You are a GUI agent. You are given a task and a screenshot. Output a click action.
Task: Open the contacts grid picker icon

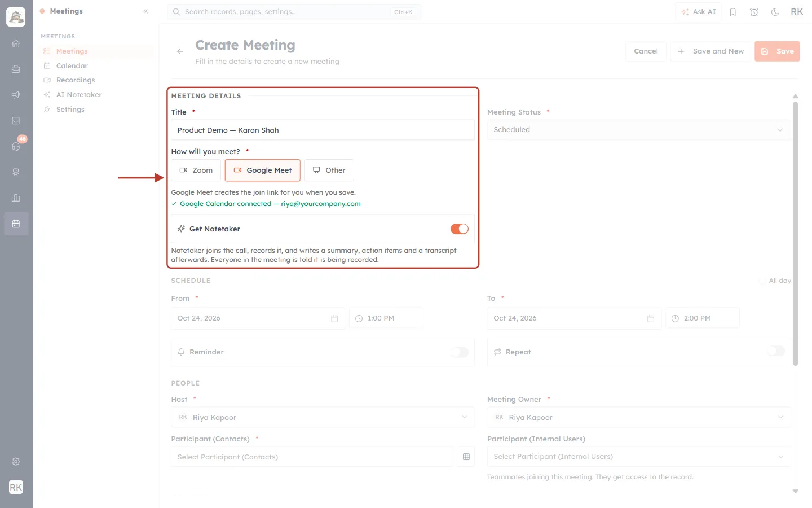466,457
